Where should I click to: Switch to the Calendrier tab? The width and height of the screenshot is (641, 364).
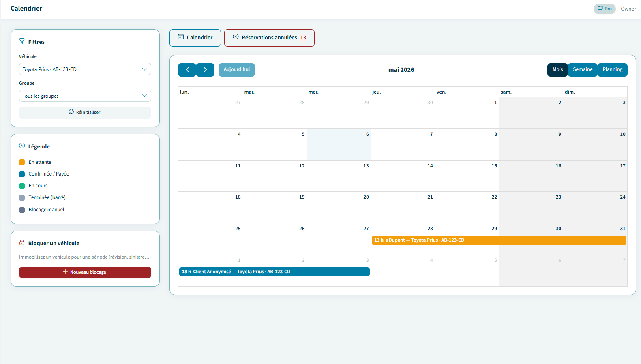[x=195, y=38]
